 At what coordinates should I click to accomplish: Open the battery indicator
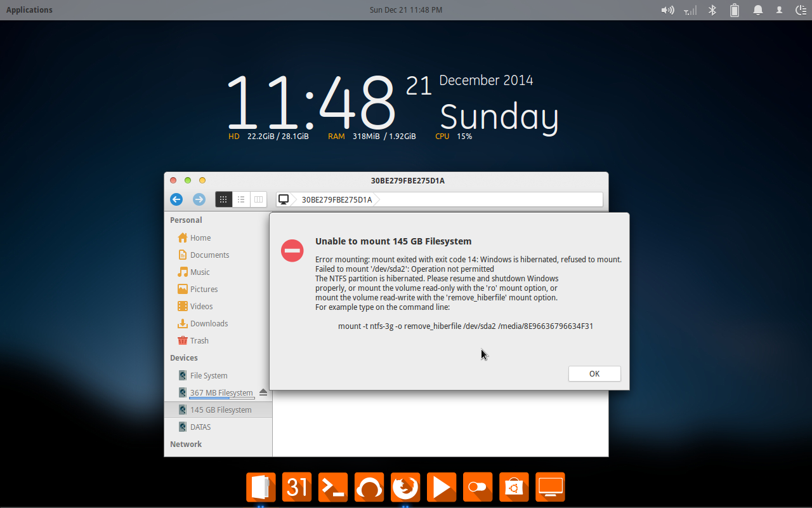(735, 10)
